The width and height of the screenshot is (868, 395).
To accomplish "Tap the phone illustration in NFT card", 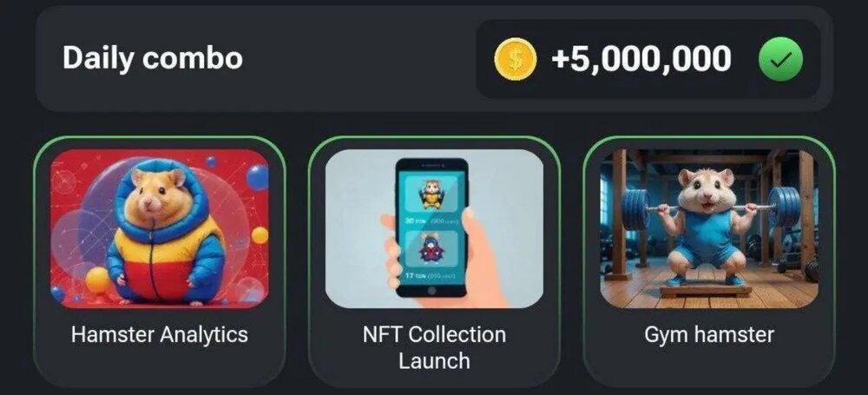I will click(431, 228).
